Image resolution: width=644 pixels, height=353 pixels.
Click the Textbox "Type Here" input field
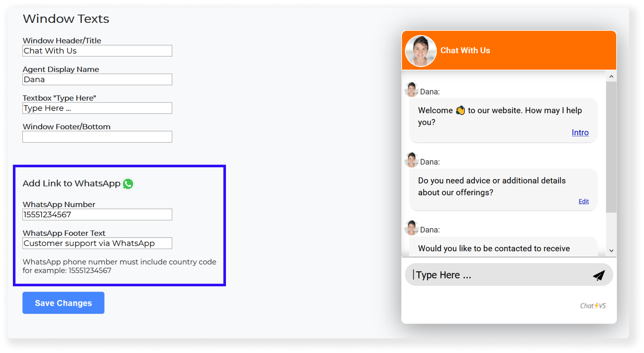[x=97, y=108]
